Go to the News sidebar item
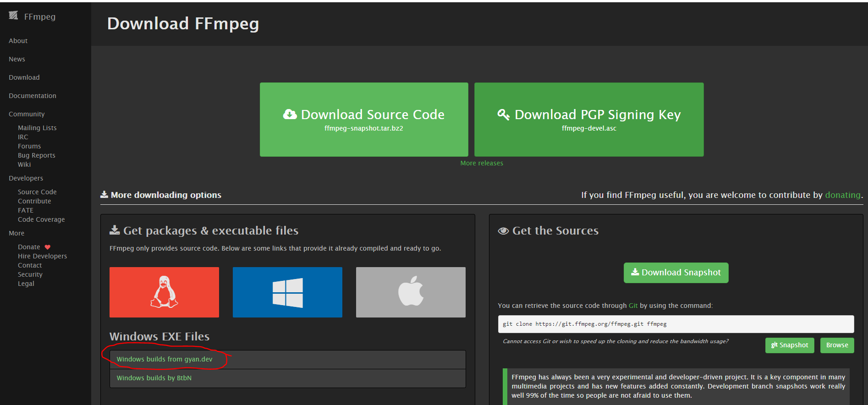 coord(17,59)
